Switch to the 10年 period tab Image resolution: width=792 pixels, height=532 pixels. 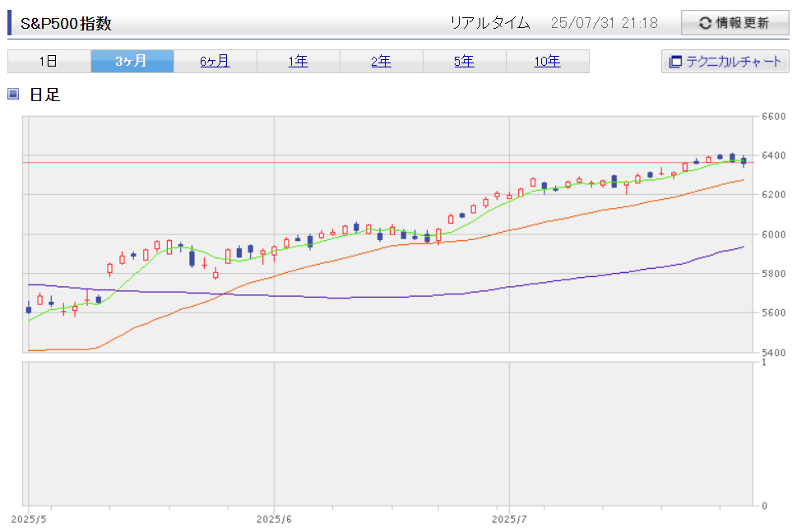548,61
